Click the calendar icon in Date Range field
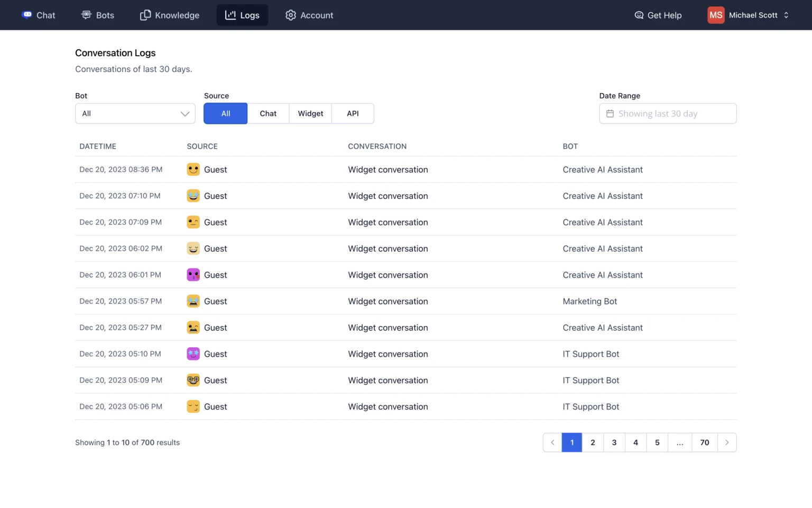The width and height of the screenshot is (812, 508). (611, 113)
